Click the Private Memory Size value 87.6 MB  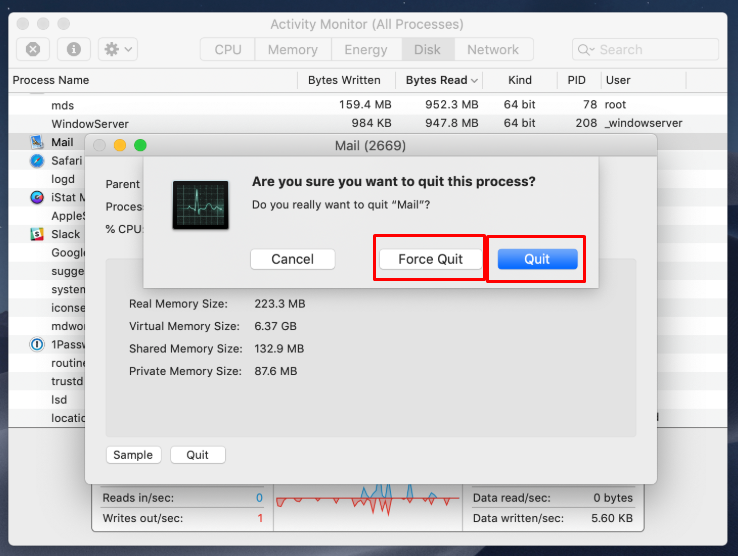click(x=276, y=371)
